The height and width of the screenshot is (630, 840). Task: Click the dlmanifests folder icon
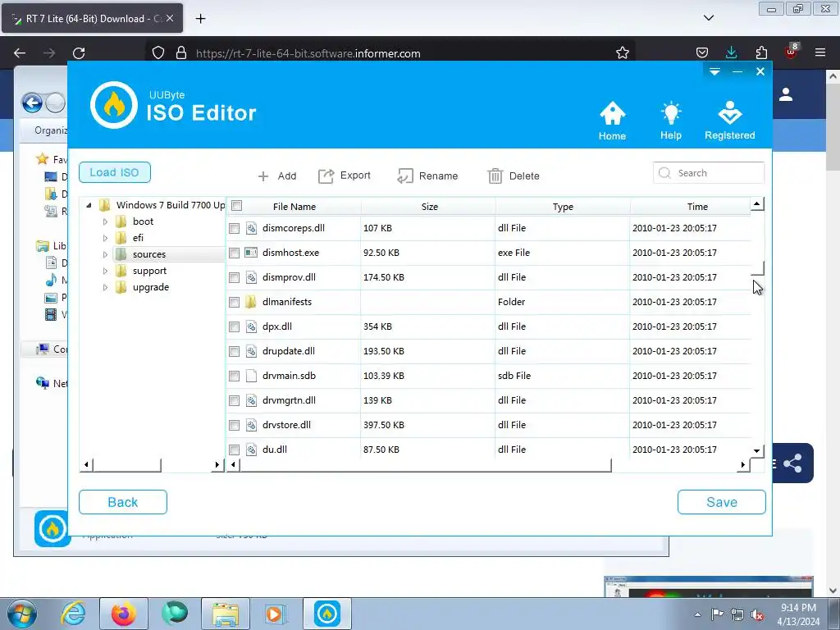(x=251, y=302)
